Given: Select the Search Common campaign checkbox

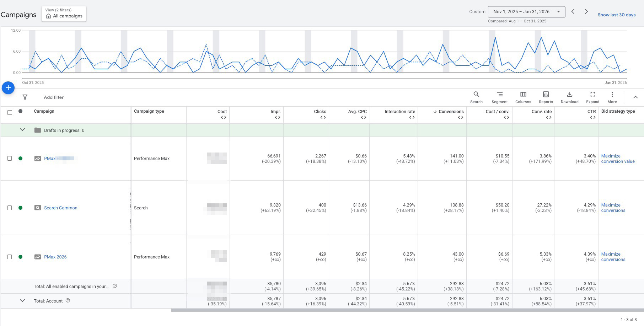Looking at the screenshot, I should click(x=10, y=208).
